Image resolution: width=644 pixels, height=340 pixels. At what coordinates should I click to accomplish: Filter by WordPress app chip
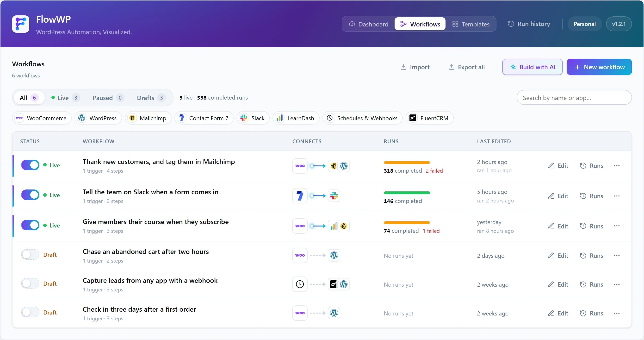click(98, 118)
